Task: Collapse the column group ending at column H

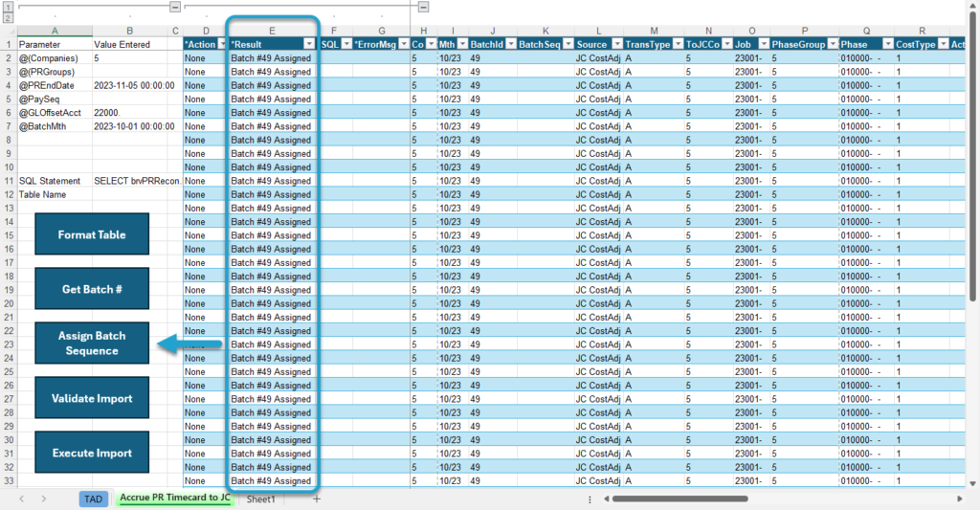Action: [x=423, y=7]
